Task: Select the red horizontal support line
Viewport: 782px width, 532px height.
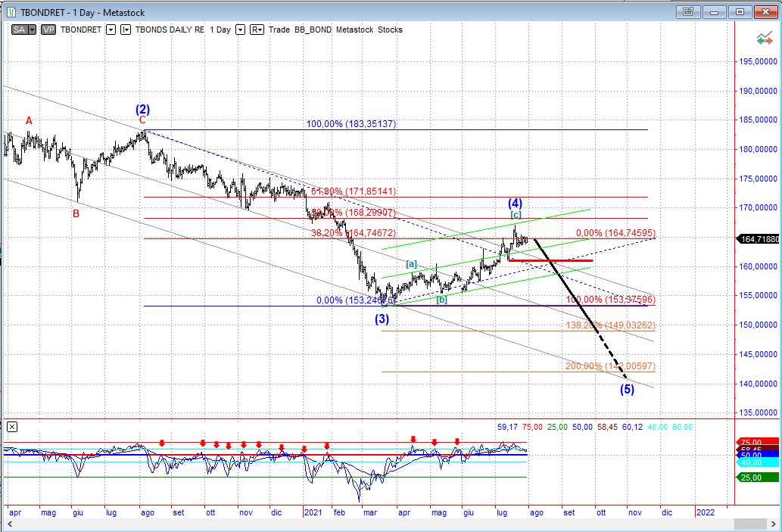Action: (x=550, y=260)
